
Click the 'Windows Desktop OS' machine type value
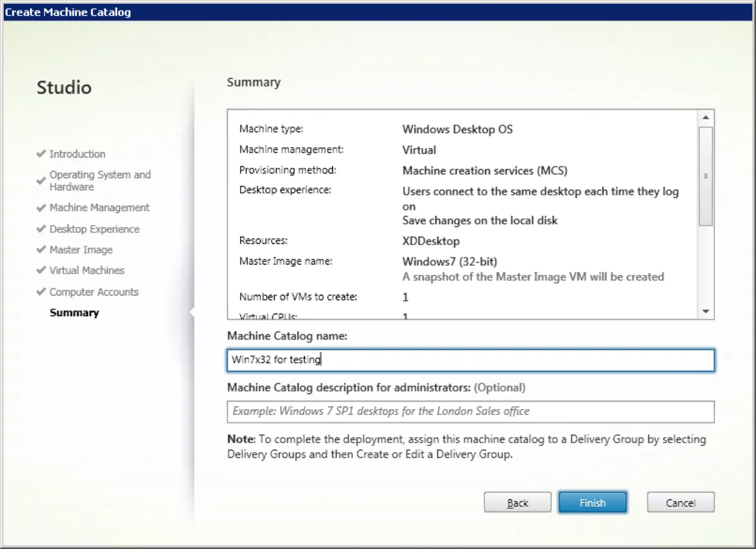tap(457, 129)
